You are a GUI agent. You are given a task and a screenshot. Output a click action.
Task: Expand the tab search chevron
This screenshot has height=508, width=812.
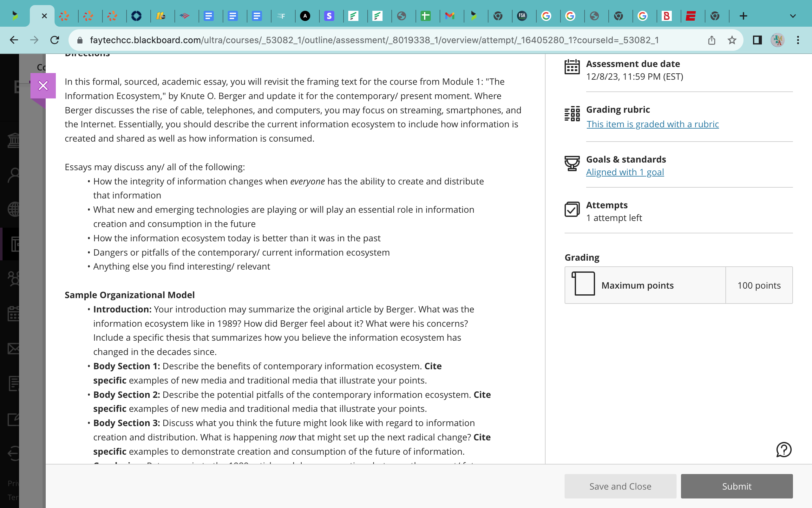point(793,16)
